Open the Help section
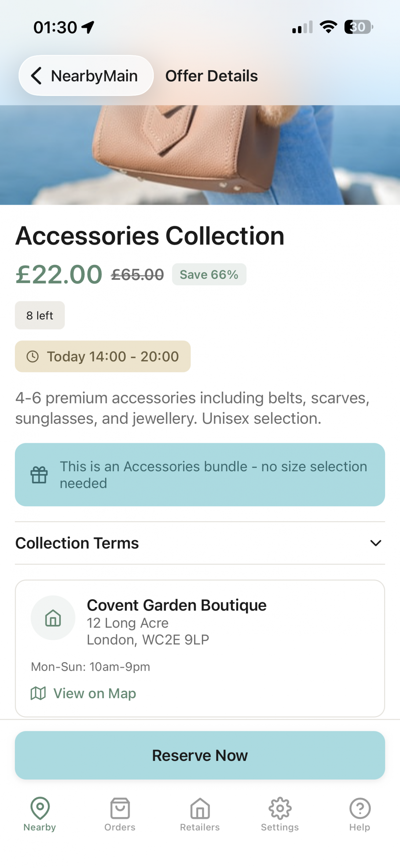The image size is (400, 868). [x=360, y=814]
